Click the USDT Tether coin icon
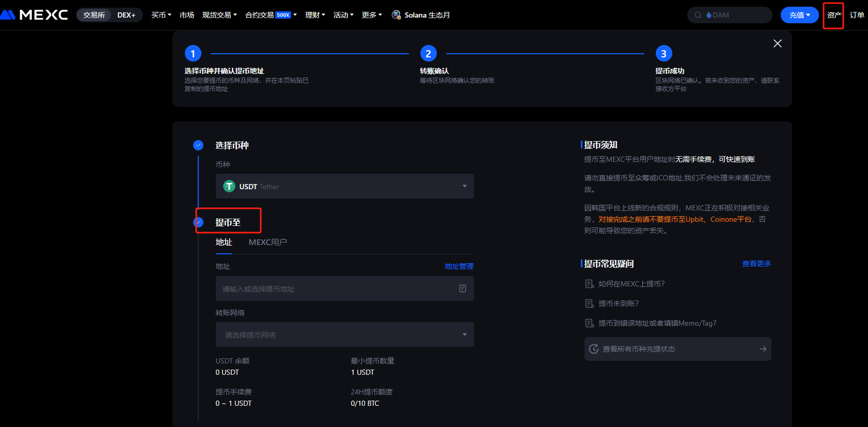 click(229, 186)
